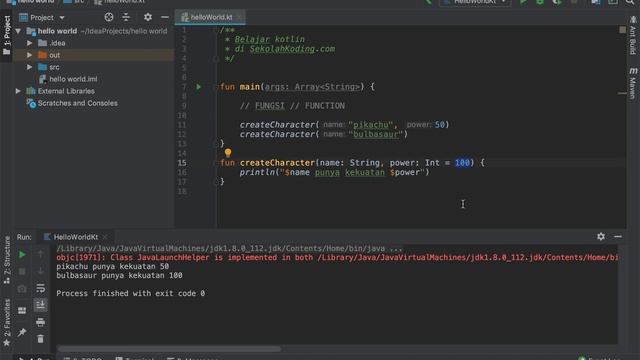Viewport: 640px width, 360px height.
Task: Print the console output
Action: coord(40,322)
